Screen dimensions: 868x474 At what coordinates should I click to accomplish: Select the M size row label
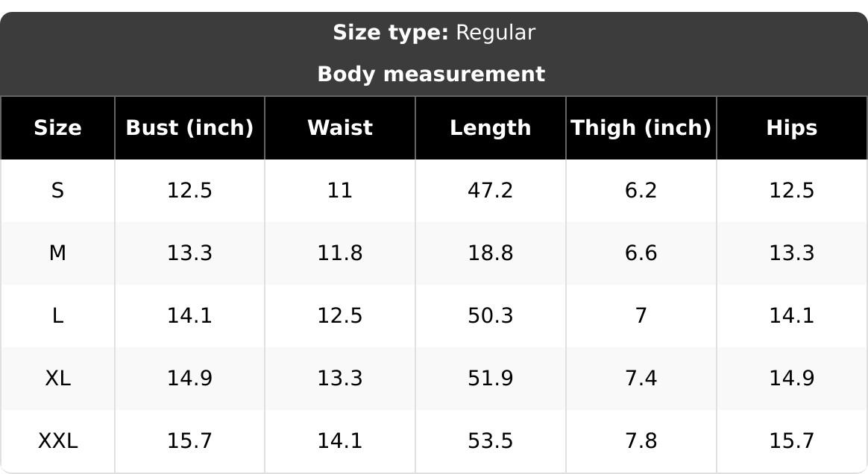57,253
